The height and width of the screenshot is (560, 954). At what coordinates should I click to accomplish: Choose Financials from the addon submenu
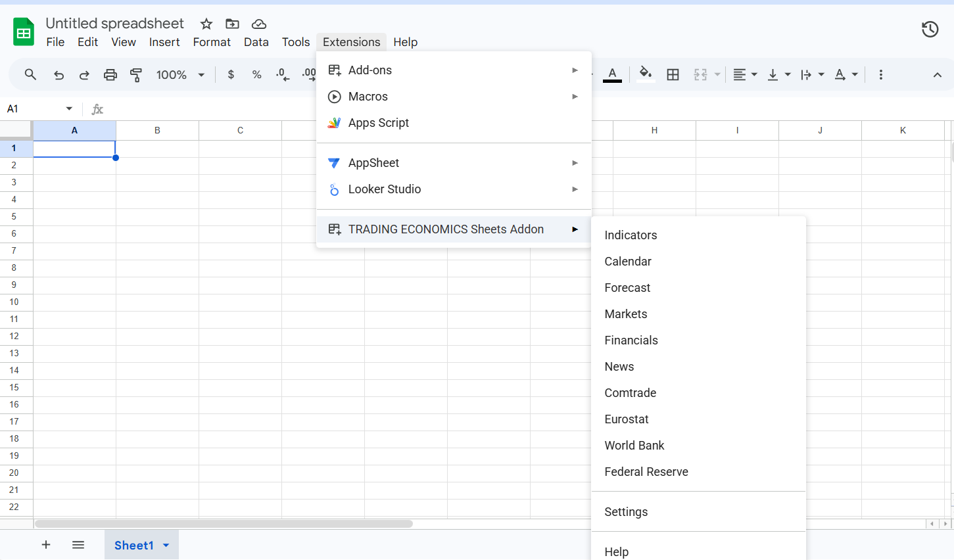698,340
